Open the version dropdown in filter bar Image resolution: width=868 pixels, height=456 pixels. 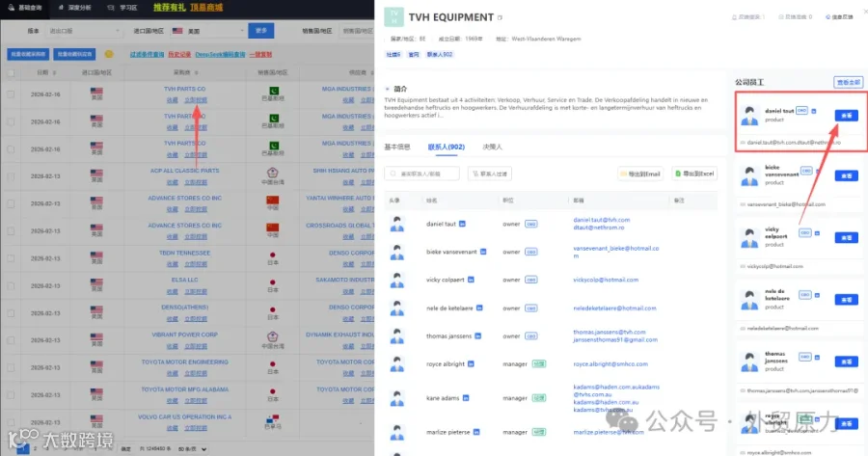[84, 31]
